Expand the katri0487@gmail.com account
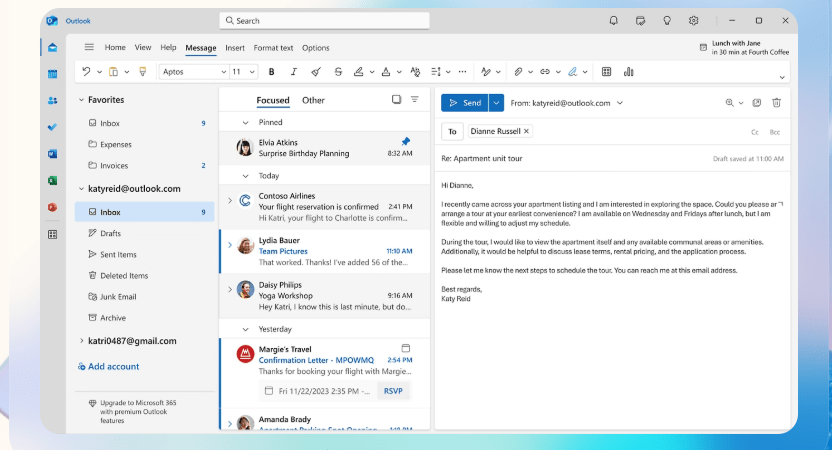Screen dimensions: 832x450 (x=81, y=341)
